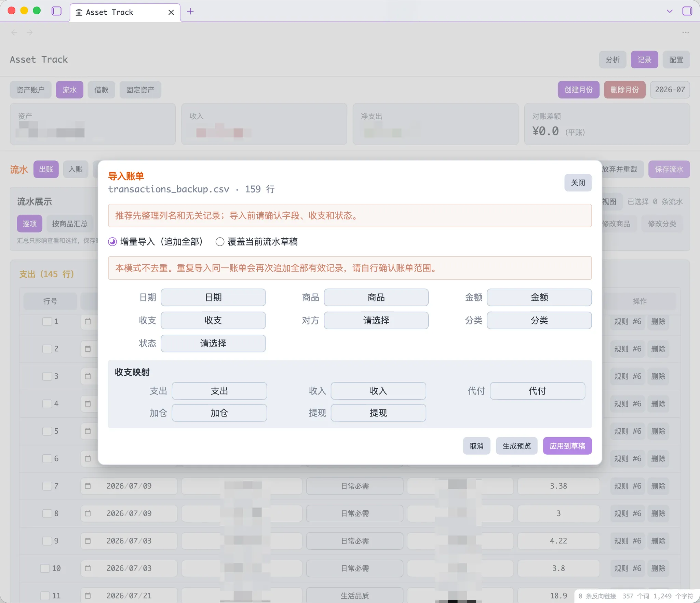700x603 pixels.
Task: Click 生成预览 button
Action: (x=516, y=446)
